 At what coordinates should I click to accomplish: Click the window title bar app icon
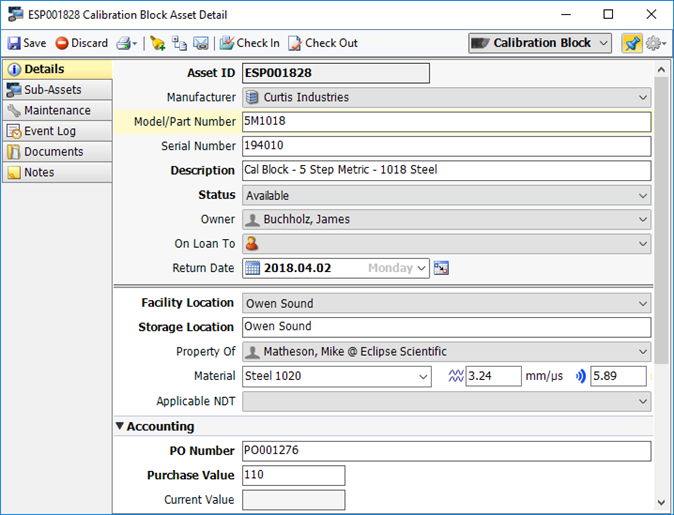15,14
